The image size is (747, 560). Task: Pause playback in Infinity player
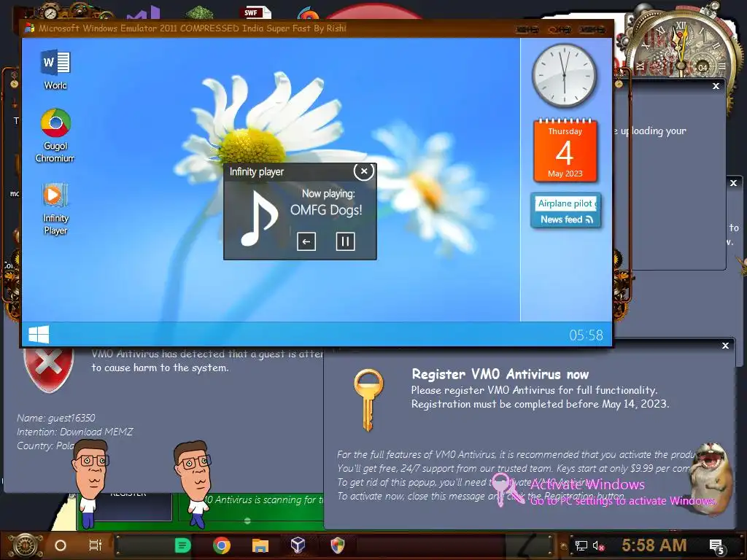click(x=345, y=241)
